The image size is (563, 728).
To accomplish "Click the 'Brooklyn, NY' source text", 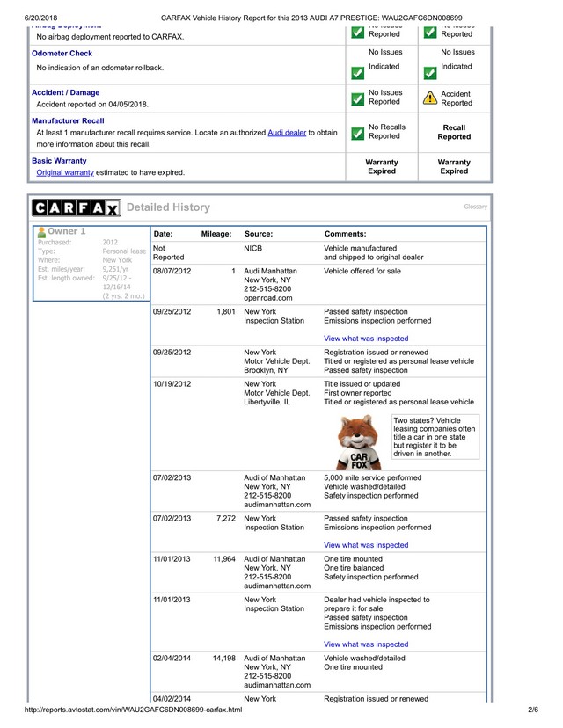I will coord(266,370).
